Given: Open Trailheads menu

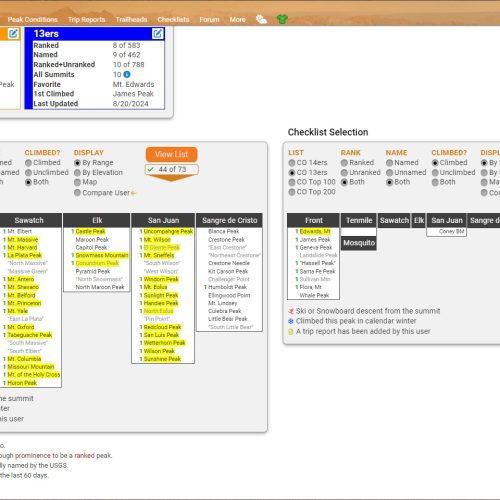Looking at the screenshot, I should [131, 19].
